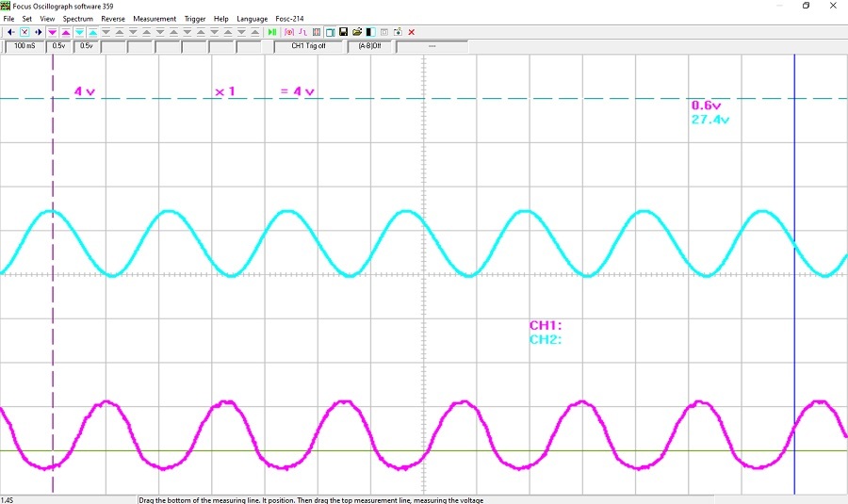Open the Measurement menu
The image size is (848, 504).
pos(155,19)
